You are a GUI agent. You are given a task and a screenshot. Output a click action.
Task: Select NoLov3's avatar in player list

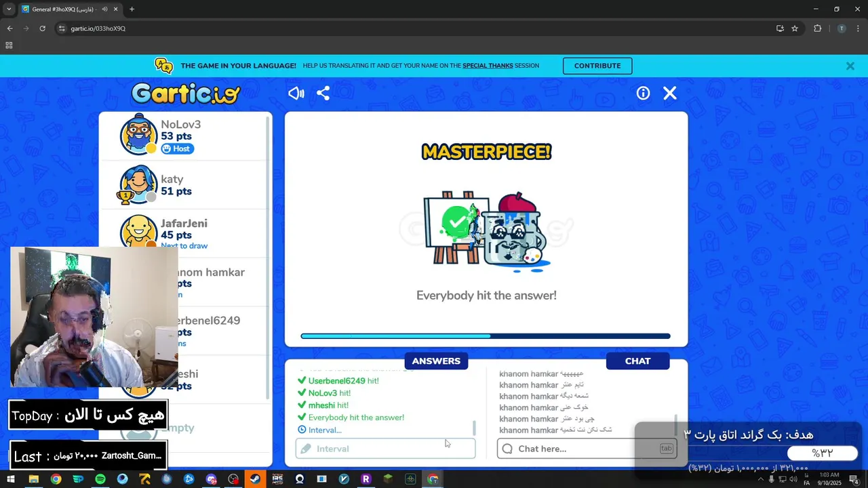pyautogui.click(x=138, y=134)
